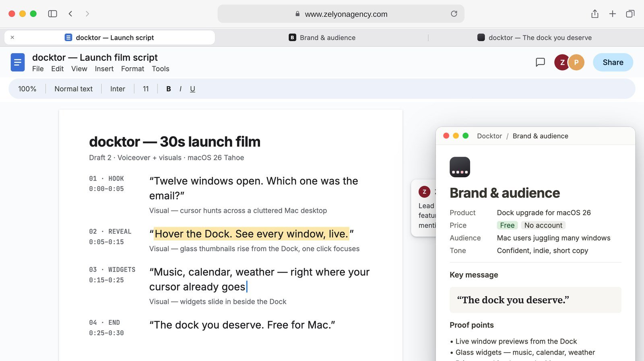Screen dimensions: 644x361
Task: Click the 03 · WIDGETS scene label
Action: (112, 270)
